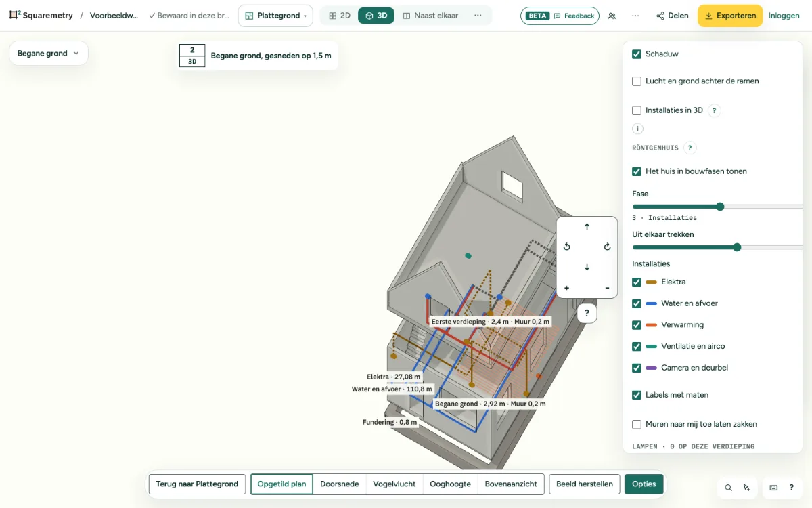Click the help icon next to Röntgenhuis
The image size is (812, 508).
[x=690, y=148]
